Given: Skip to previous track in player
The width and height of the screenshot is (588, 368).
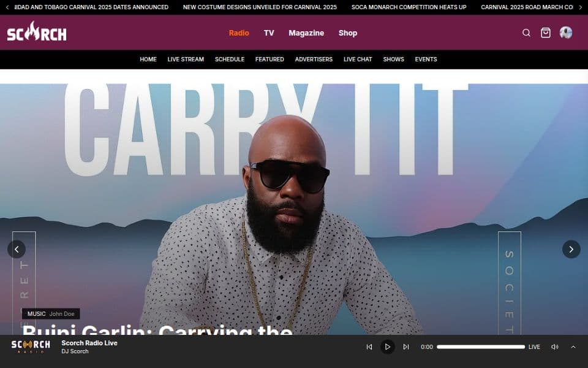Looking at the screenshot, I should [369, 347].
